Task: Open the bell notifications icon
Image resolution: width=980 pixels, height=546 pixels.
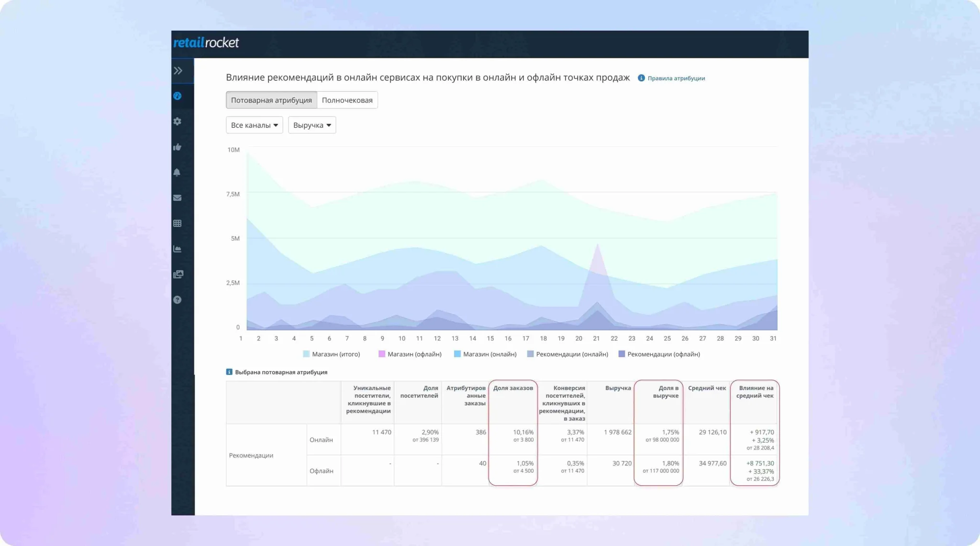Action: (x=177, y=173)
